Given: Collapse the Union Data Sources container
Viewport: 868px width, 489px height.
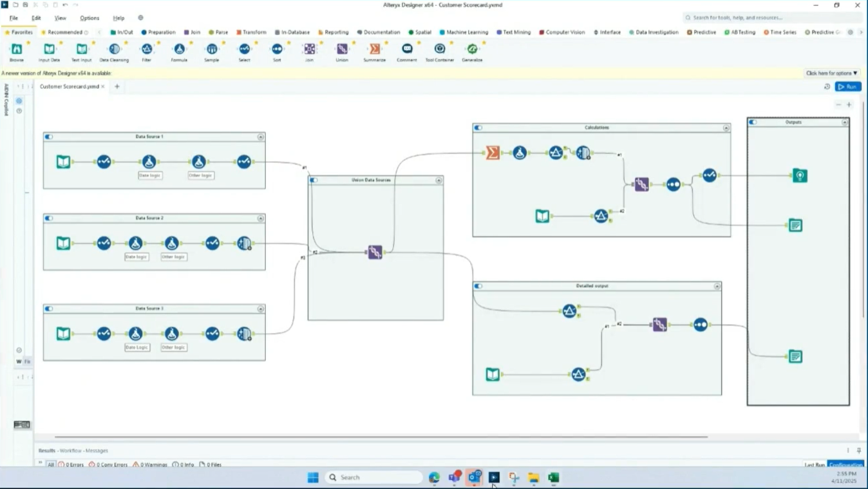Looking at the screenshot, I should coord(439,180).
